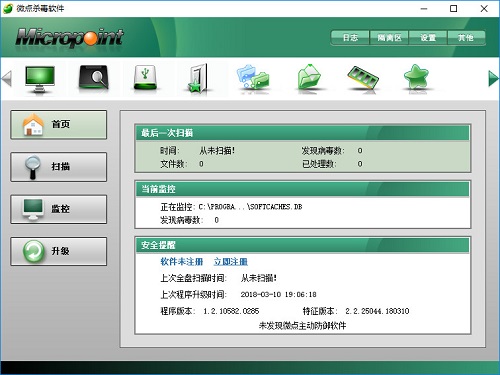
Task: Click the document with star icon
Action: (197, 78)
